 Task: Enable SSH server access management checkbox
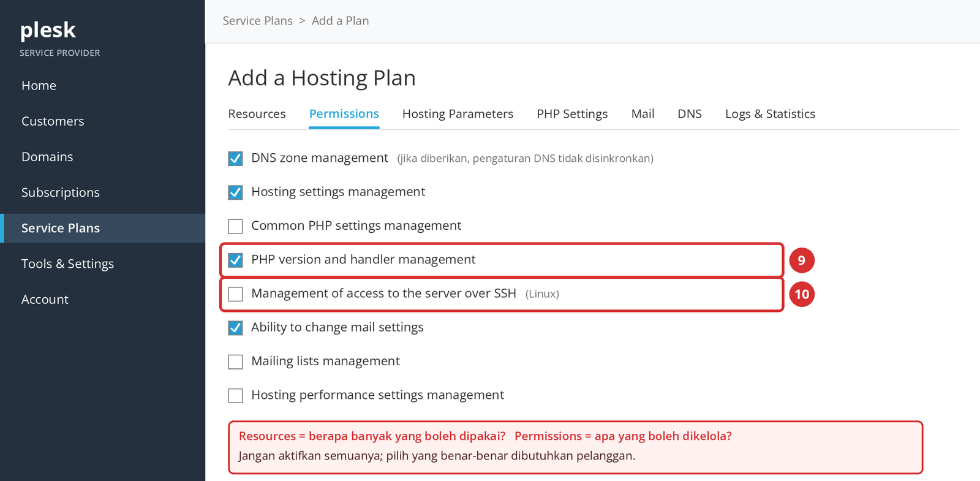tap(235, 294)
